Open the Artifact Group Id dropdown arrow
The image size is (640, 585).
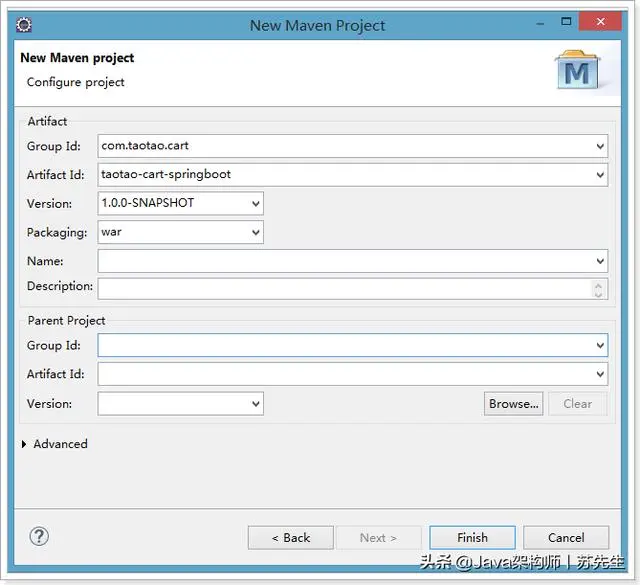click(600, 146)
